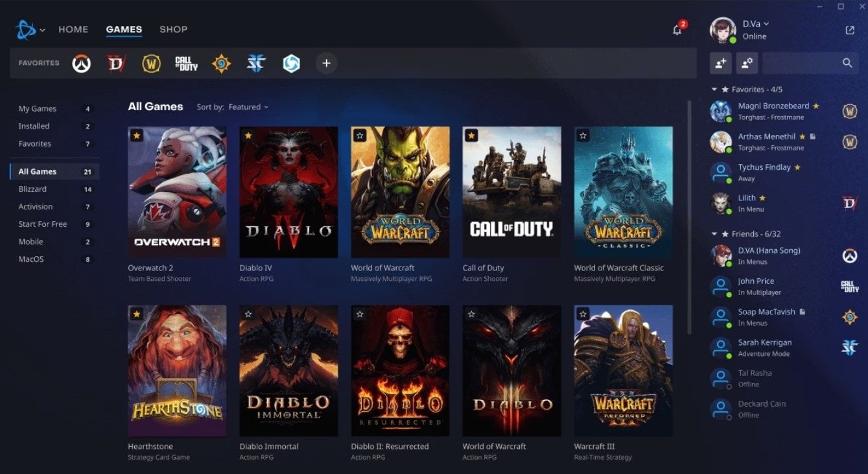
Task: Favorite Diablo II: Resurrected with its star
Action: pyautogui.click(x=360, y=314)
